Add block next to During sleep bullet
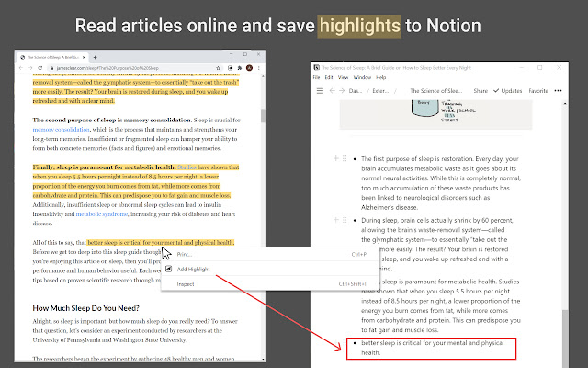 pos(336,220)
